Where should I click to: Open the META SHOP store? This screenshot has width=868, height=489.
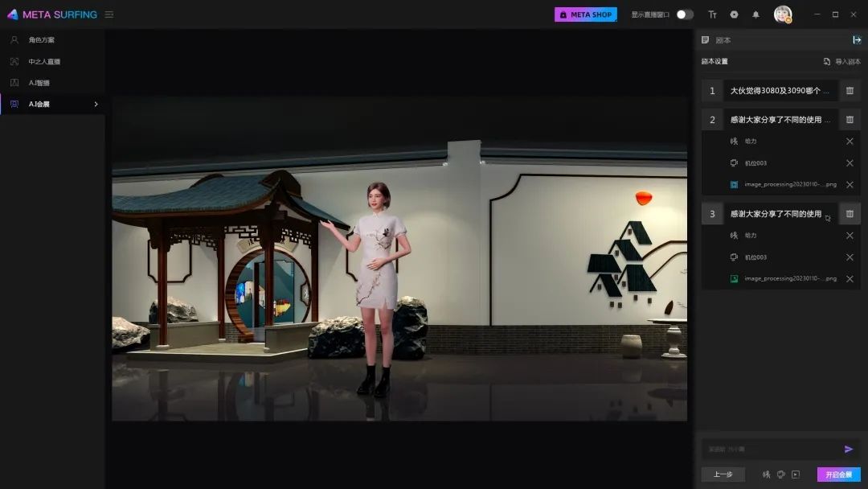586,14
